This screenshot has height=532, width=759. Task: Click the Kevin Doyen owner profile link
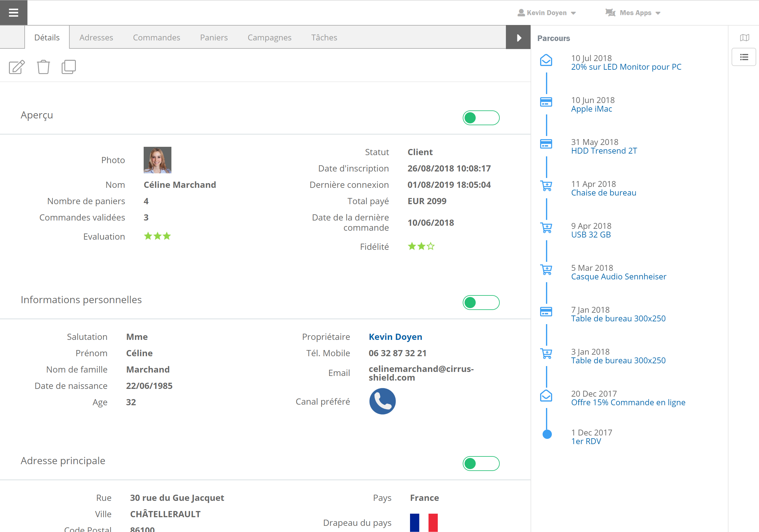point(395,336)
